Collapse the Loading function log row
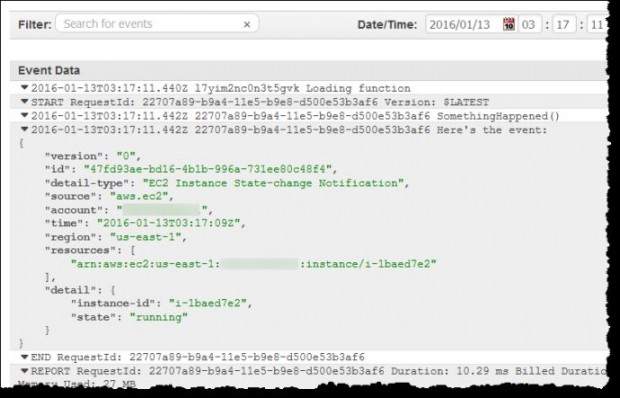 25,87
